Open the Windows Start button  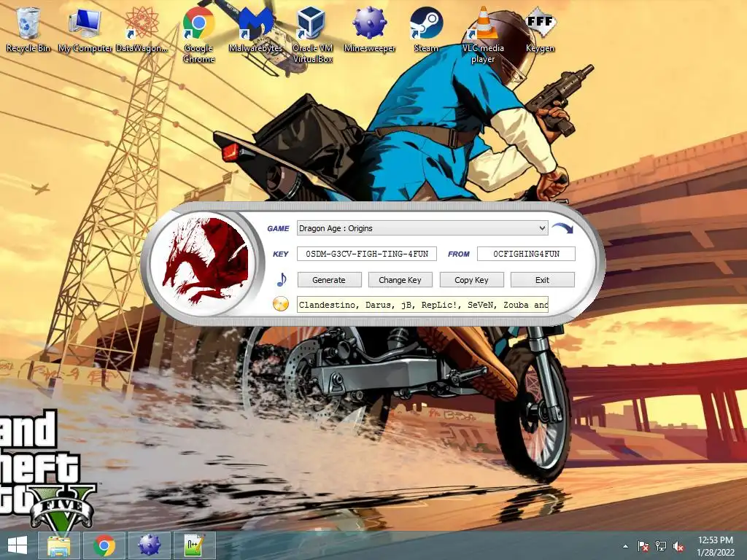click(x=18, y=545)
